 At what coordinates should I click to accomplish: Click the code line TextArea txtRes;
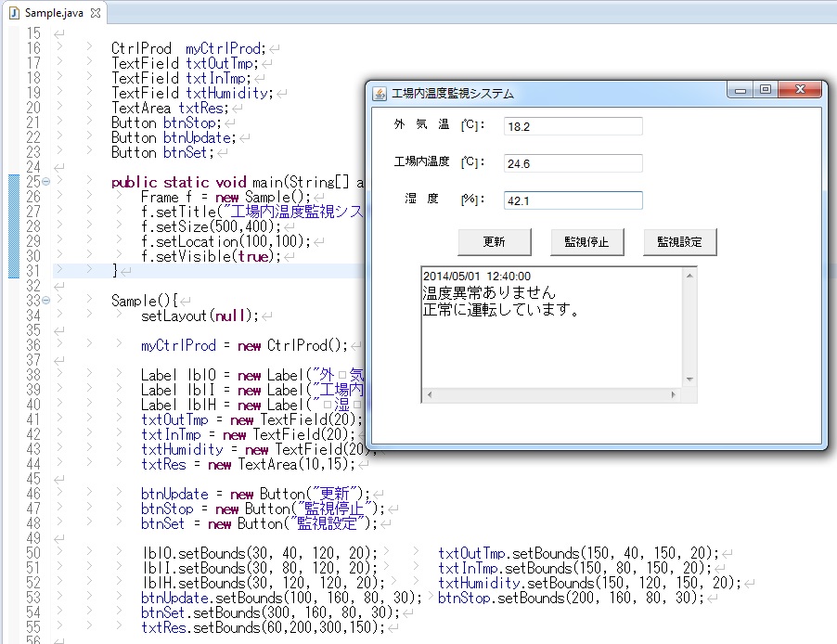click(170, 108)
